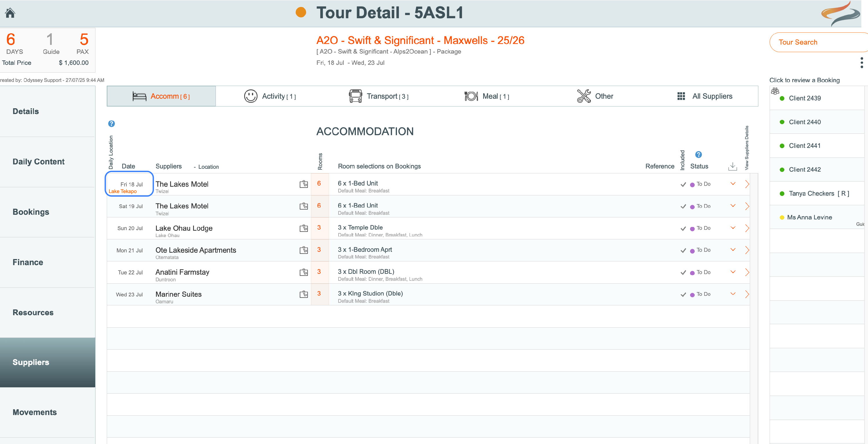Open the three-dot options menu
Image resolution: width=868 pixels, height=444 pixels.
861,63
